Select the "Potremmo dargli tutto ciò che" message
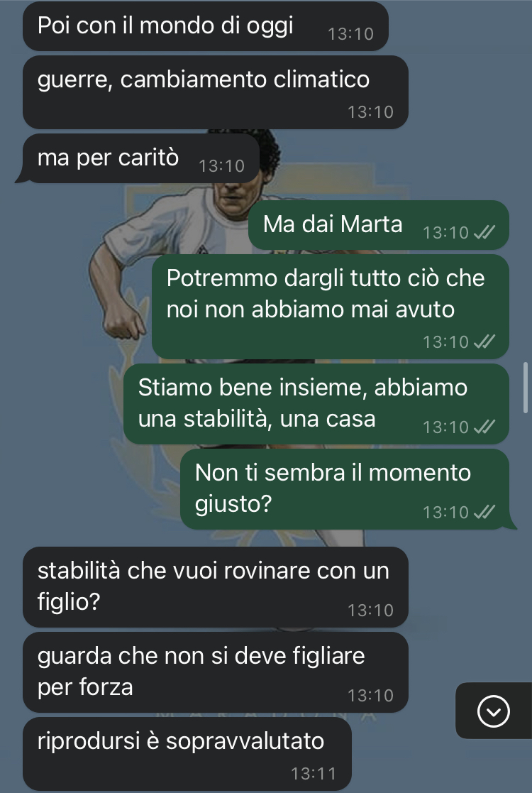The height and width of the screenshot is (793, 532). (331, 307)
